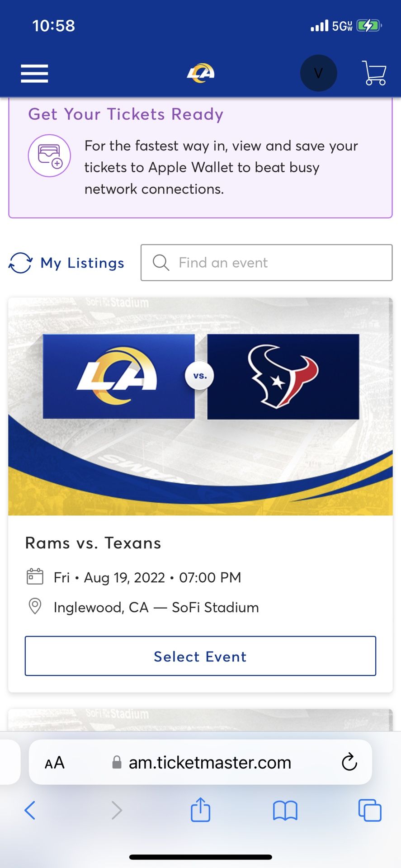Viewport: 401px width, 868px height.
Task: Tap the magnifier icon in search box
Action: point(160,263)
